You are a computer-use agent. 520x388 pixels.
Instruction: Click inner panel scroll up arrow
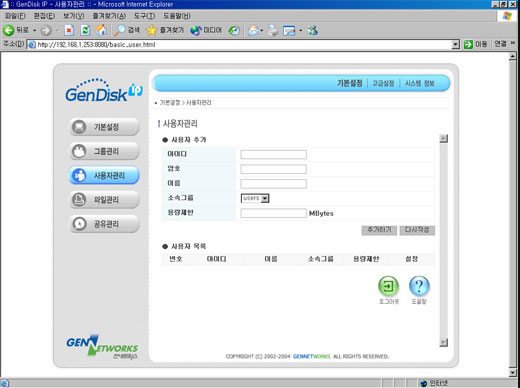click(x=444, y=138)
